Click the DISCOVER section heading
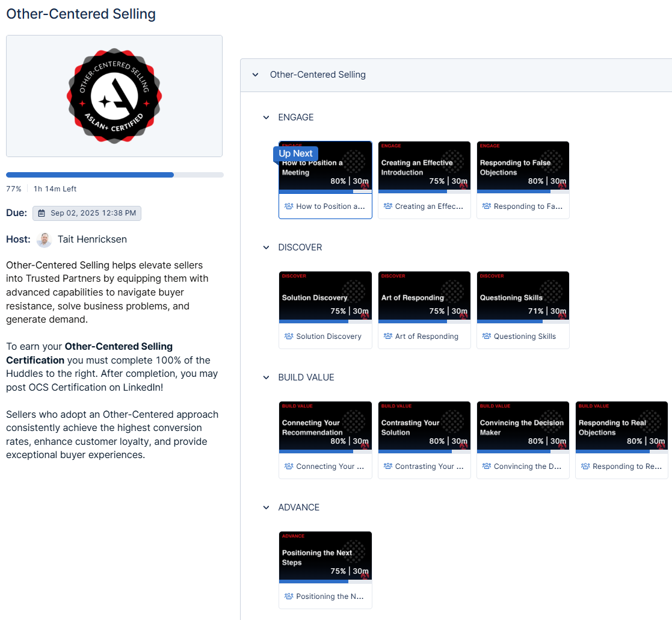The height and width of the screenshot is (620, 672). point(300,247)
